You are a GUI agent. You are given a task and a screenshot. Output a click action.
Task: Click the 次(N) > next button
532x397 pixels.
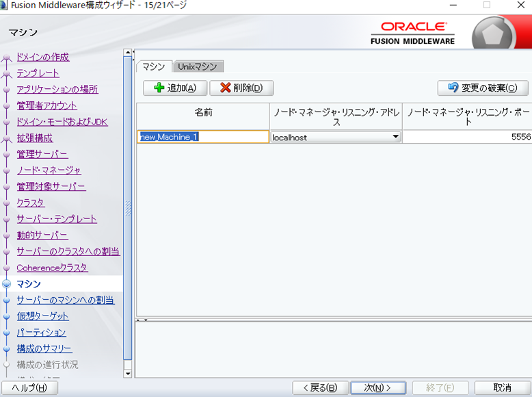[x=378, y=387]
